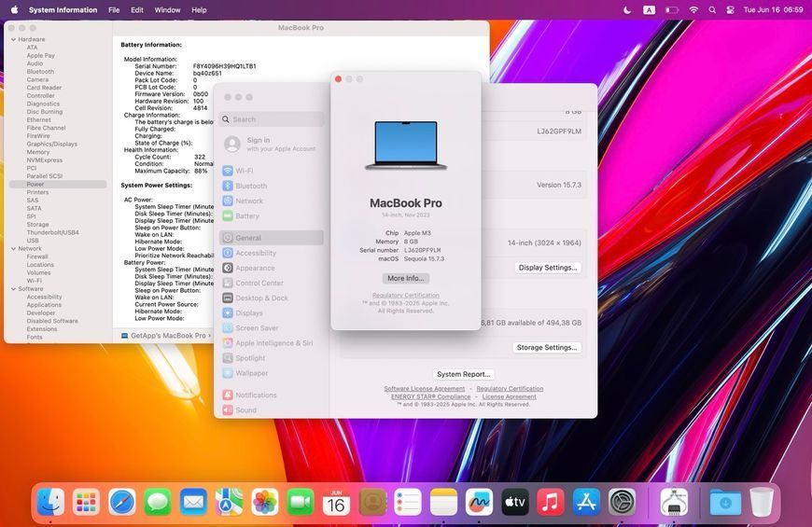Click the Display Settings... button
Screen dimensions: 812x527
[x=547, y=268]
